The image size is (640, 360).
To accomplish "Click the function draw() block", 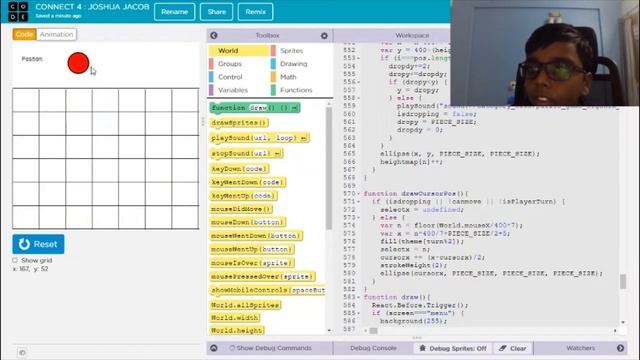I will click(255, 108).
